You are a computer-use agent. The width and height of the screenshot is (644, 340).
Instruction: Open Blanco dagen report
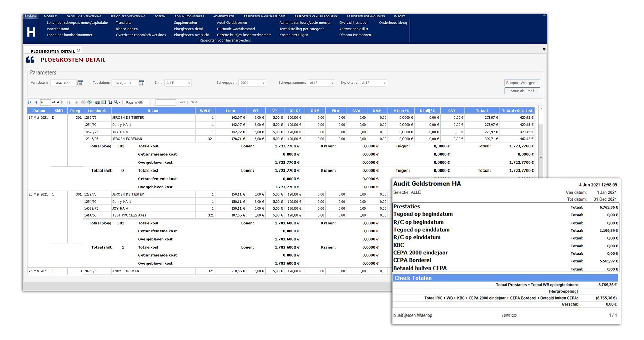127,29
